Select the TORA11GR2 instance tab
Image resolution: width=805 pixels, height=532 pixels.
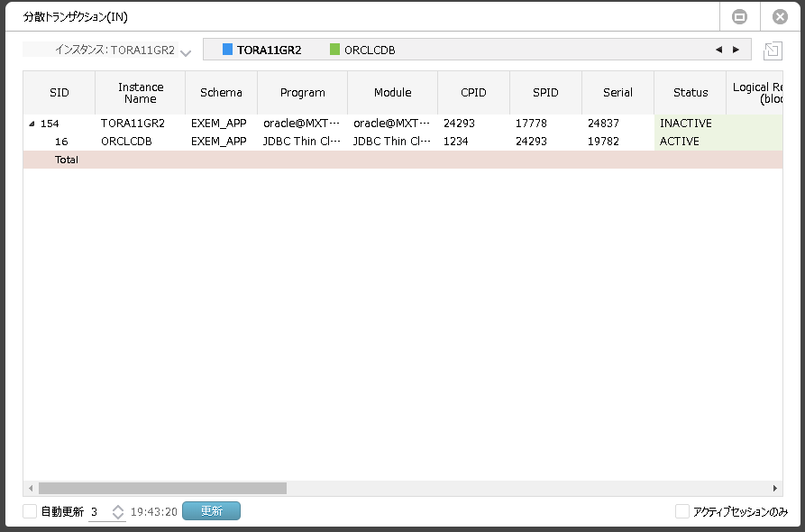point(261,50)
